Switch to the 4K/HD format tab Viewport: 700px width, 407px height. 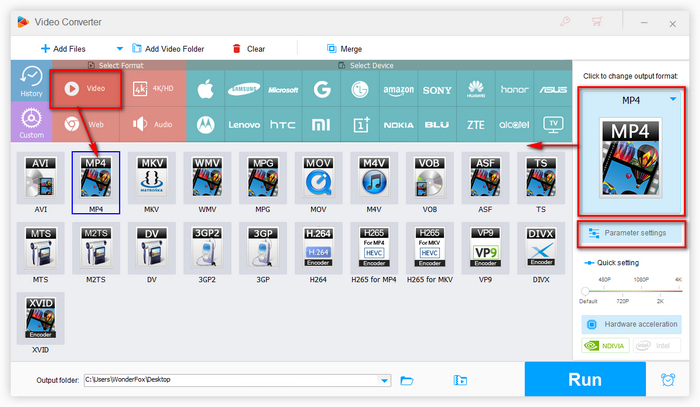153,88
